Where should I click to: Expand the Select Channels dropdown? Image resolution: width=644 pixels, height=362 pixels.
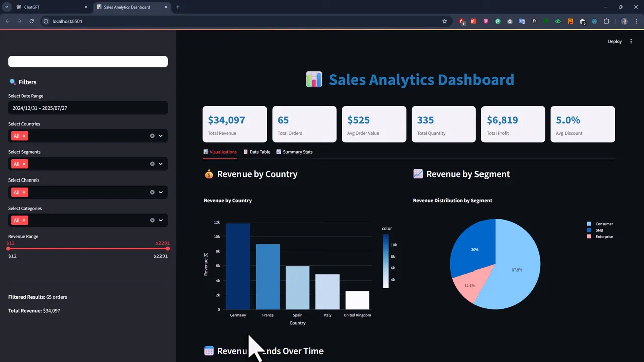[160, 192]
